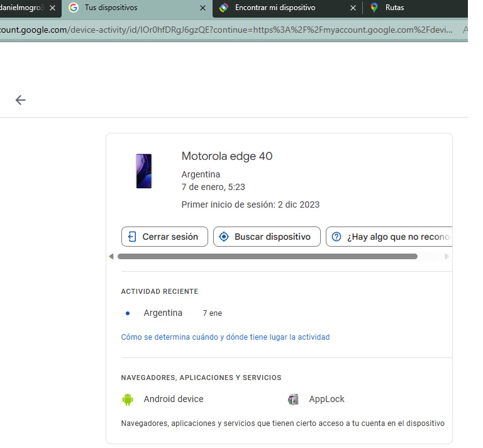Click the blue dot beside Argentina activity

[x=128, y=313]
